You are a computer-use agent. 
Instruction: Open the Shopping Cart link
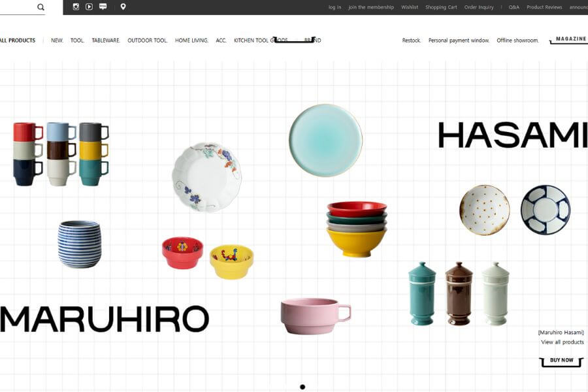[x=441, y=7]
